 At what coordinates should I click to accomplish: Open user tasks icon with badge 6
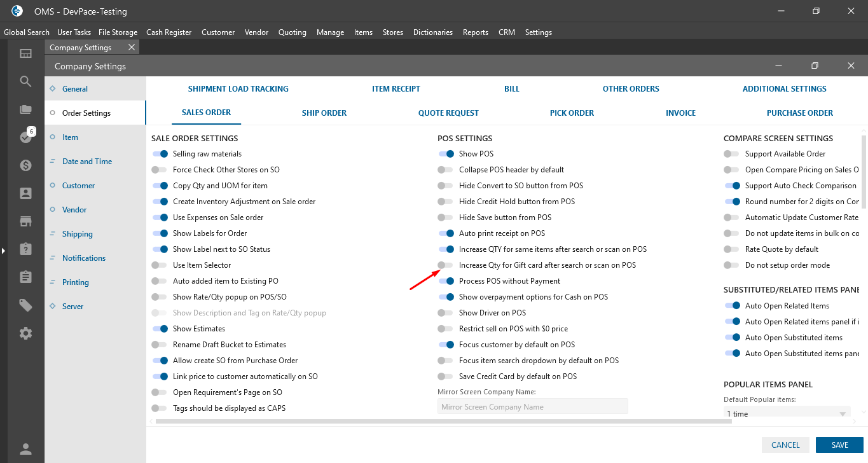pyautogui.click(x=26, y=137)
